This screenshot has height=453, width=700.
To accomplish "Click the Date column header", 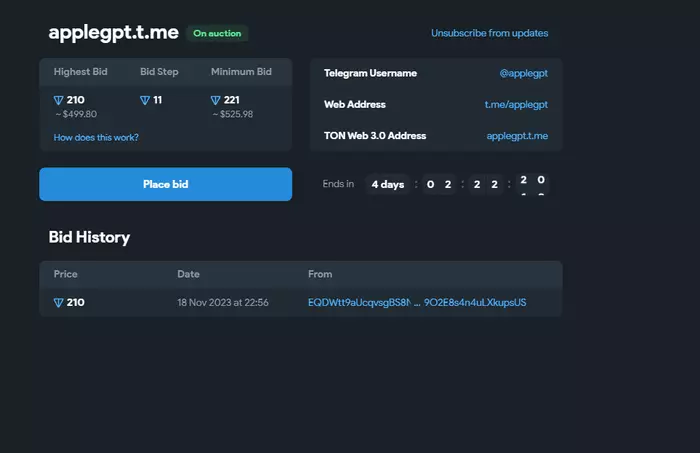I will [x=188, y=274].
